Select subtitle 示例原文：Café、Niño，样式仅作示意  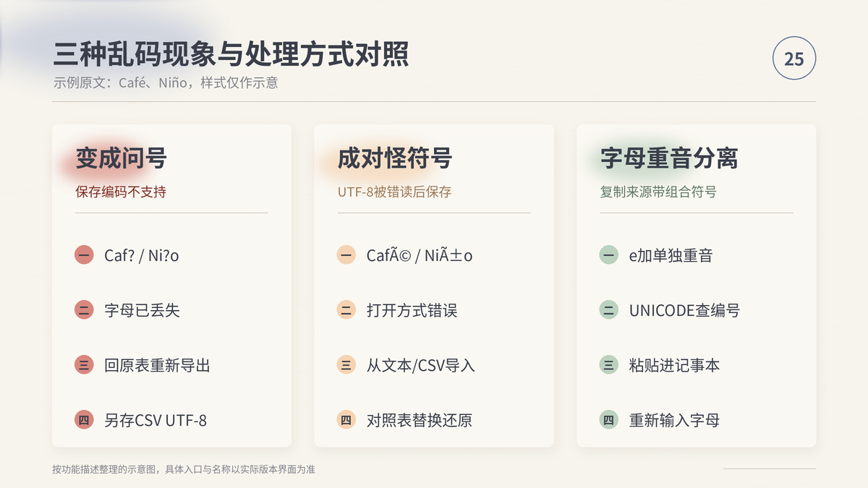pos(166,82)
